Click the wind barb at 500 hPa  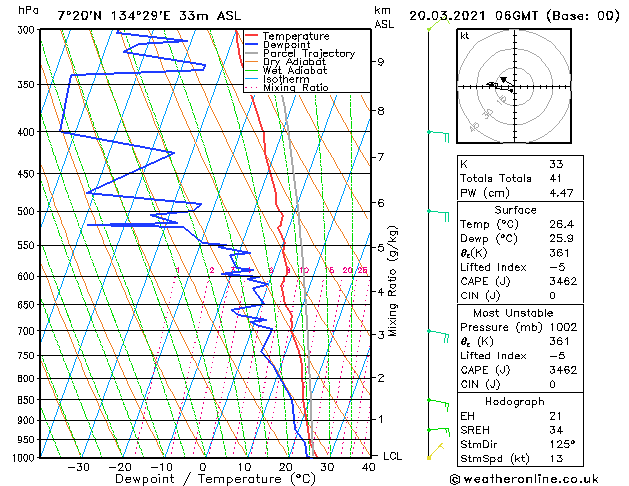coord(438,215)
